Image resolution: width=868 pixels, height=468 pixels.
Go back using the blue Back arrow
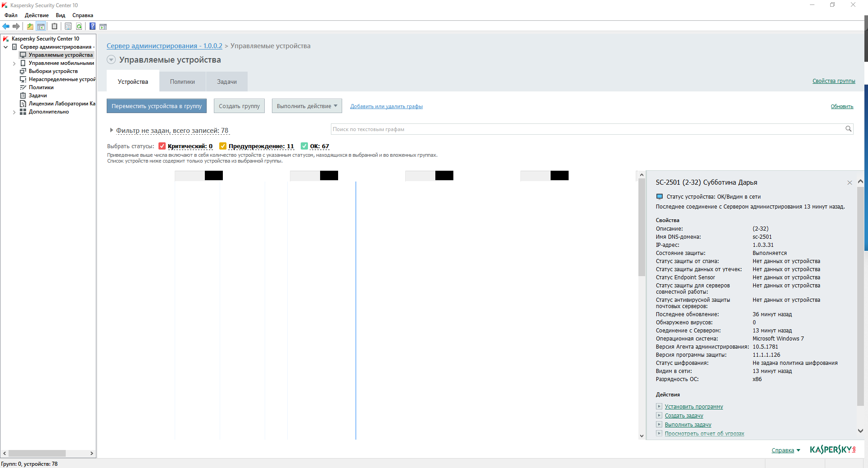[6, 26]
